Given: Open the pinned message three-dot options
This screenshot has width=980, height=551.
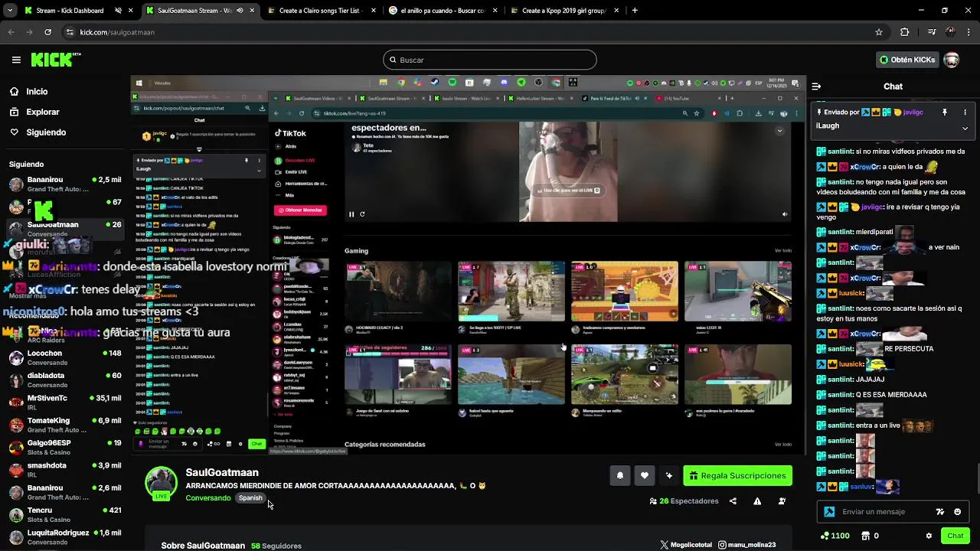Looking at the screenshot, I should pyautogui.click(x=965, y=112).
